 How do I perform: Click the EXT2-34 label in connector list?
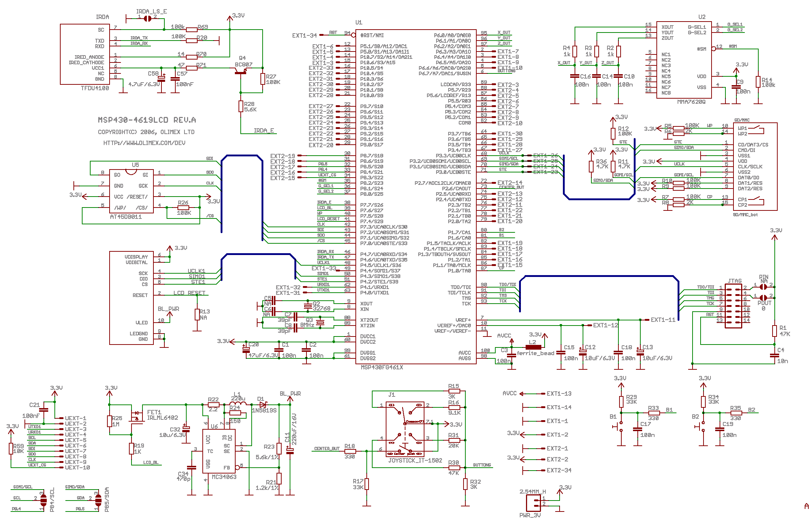[559, 470]
